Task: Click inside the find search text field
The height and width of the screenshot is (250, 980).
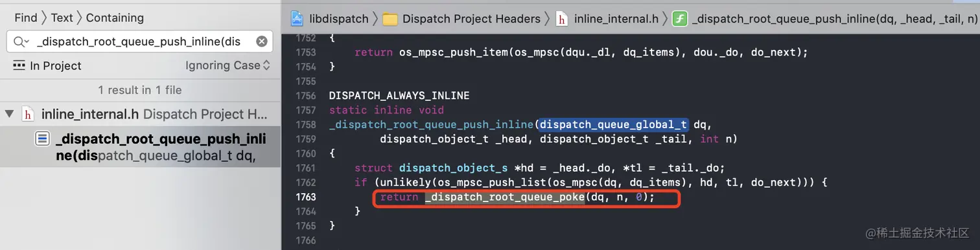Action: 139,41
